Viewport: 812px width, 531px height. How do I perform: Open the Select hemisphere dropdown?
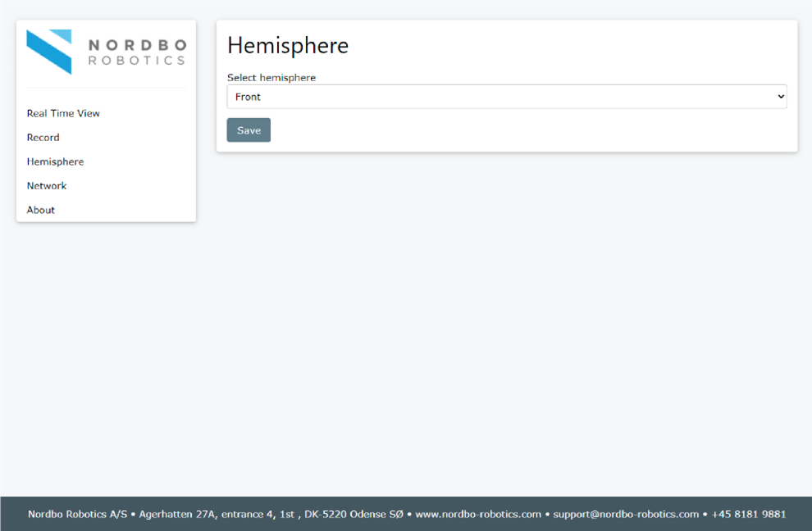point(506,97)
